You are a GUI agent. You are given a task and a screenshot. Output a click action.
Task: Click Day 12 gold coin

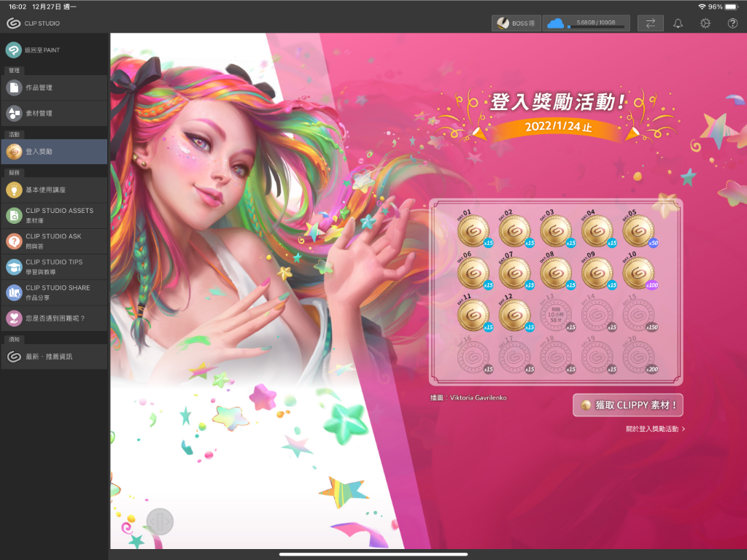pyautogui.click(x=514, y=315)
